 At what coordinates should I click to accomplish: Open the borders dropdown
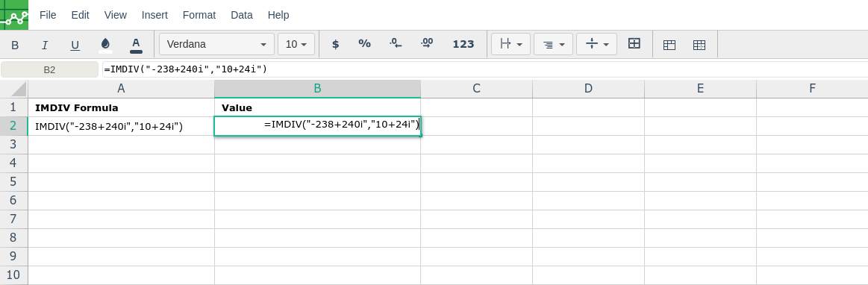(x=511, y=44)
